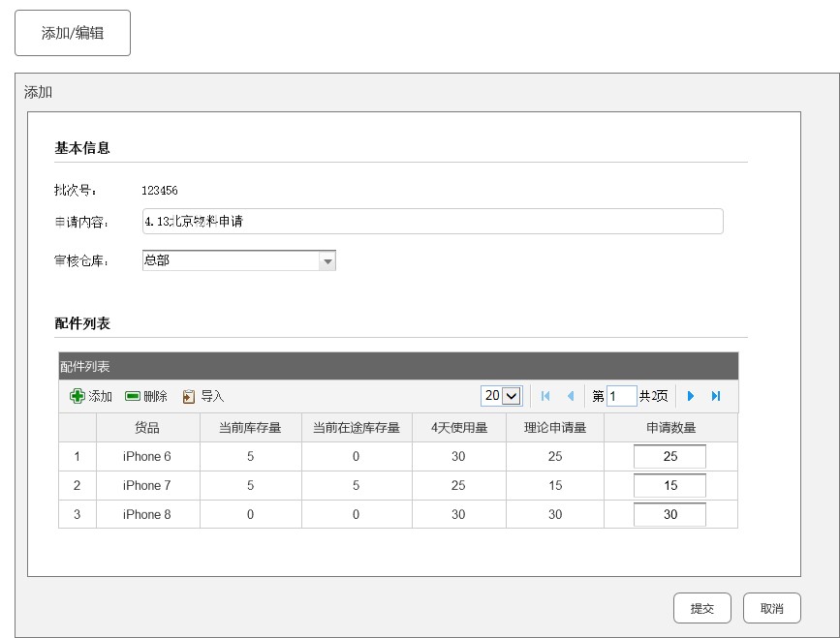The image size is (840, 638).
Task: Click iPhone 7 理论申请量 value 15
Action: tap(555, 485)
